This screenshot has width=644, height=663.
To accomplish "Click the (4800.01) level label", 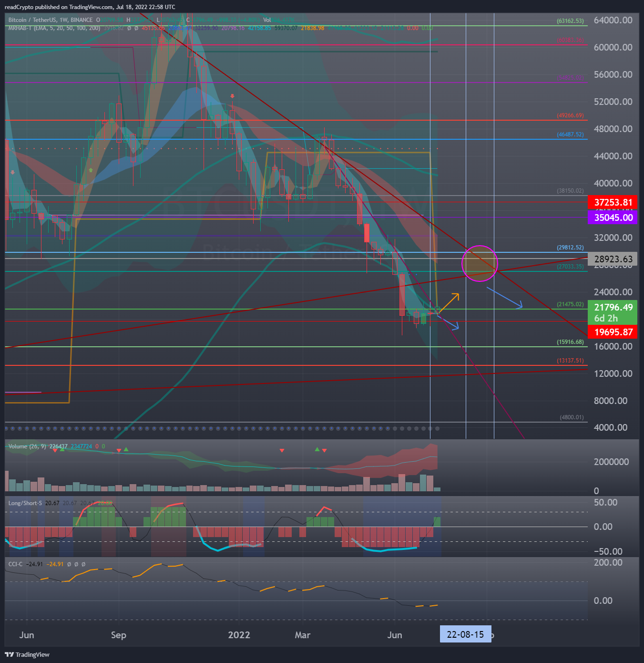I will point(572,417).
